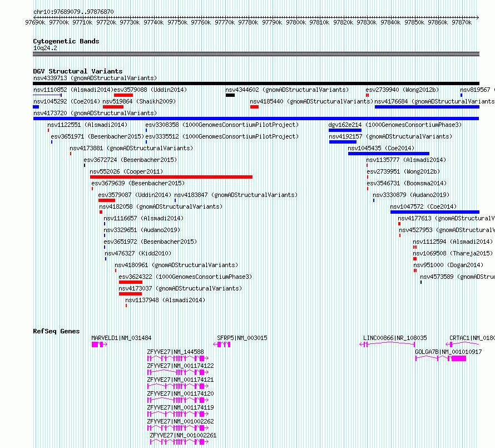Open nsv552026 (Cooper2011) label
Screen dimensions: 495x448
(126, 171)
